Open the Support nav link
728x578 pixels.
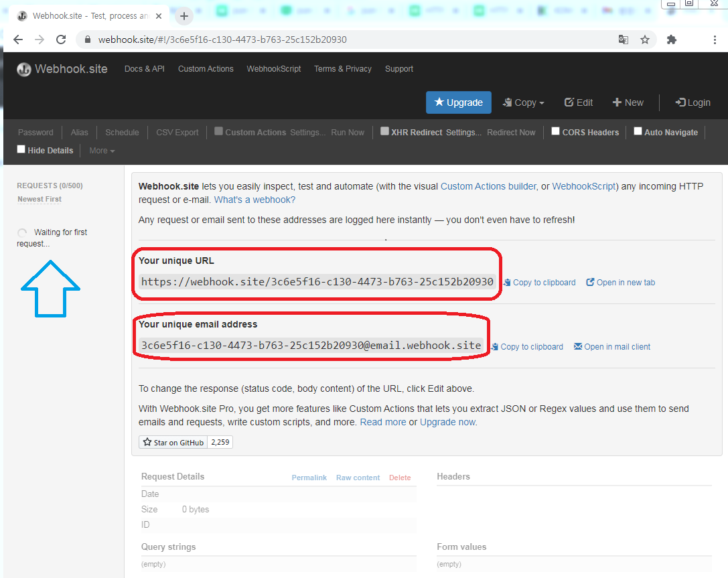click(398, 69)
